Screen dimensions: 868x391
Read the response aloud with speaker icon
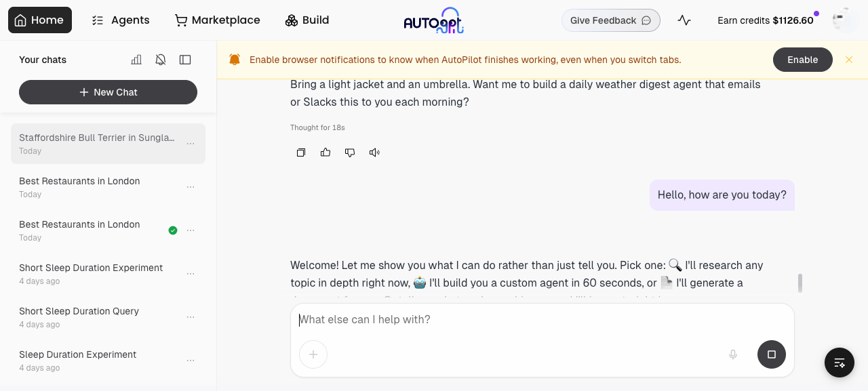pyautogui.click(x=374, y=152)
